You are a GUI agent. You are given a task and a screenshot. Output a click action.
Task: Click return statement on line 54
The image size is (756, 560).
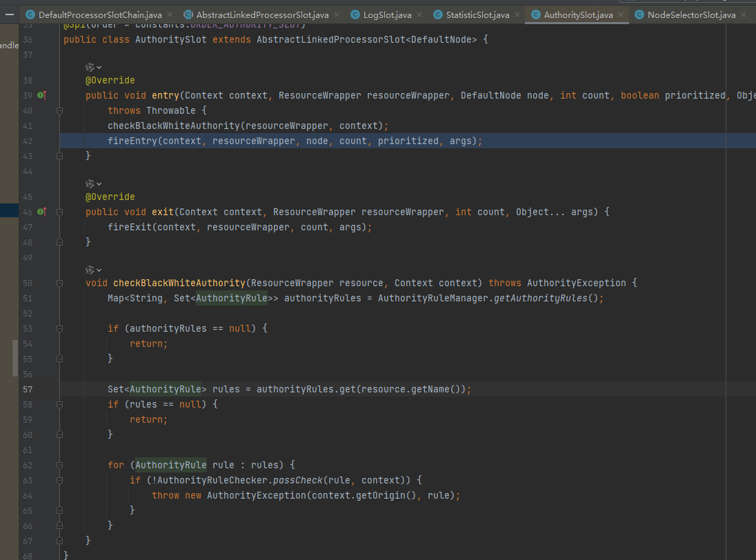[x=148, y=343]
